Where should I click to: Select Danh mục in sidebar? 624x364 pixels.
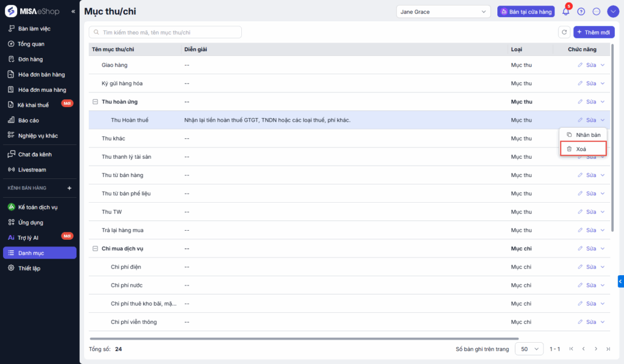point(40,253)
